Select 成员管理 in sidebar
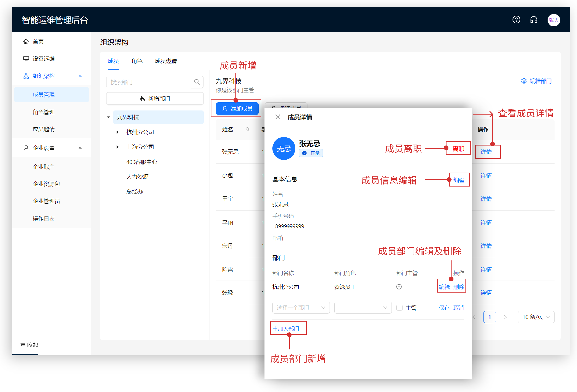Image resolution: width=577 pixels, height=392 pixels. click(x=52, y=95)
